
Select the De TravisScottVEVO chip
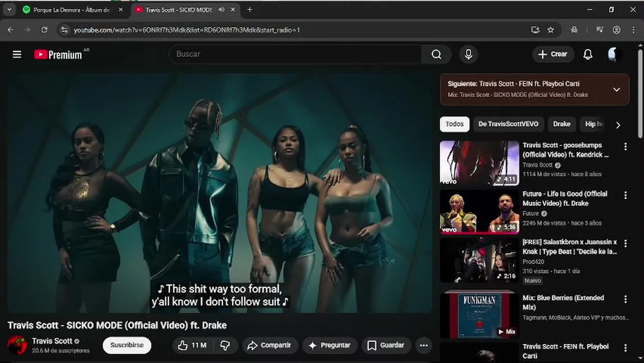(508, 124)
